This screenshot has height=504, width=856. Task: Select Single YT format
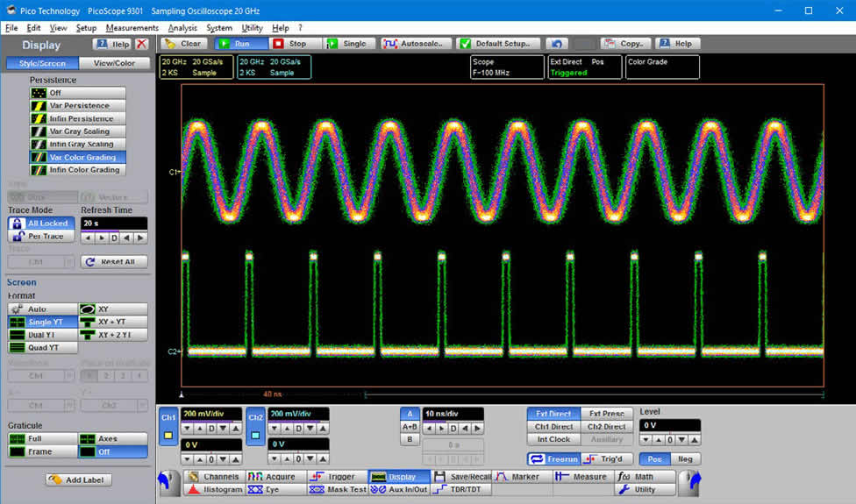pos(43,322)
